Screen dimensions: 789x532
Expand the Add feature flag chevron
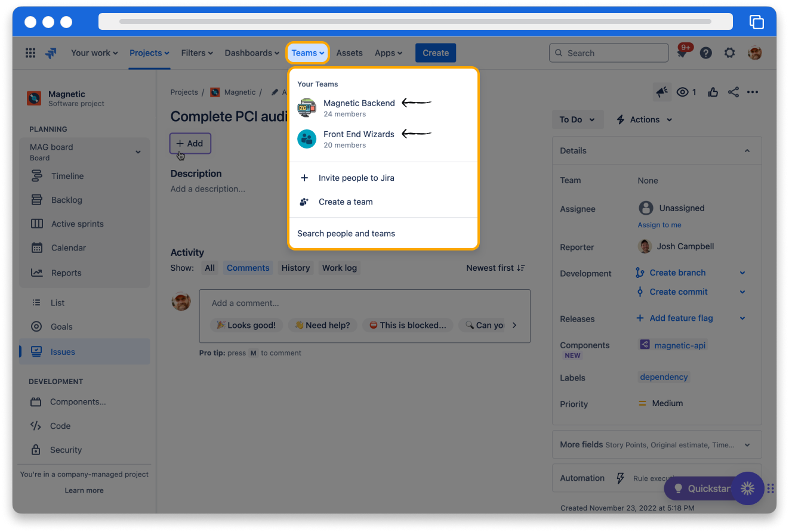pos(742,318)
